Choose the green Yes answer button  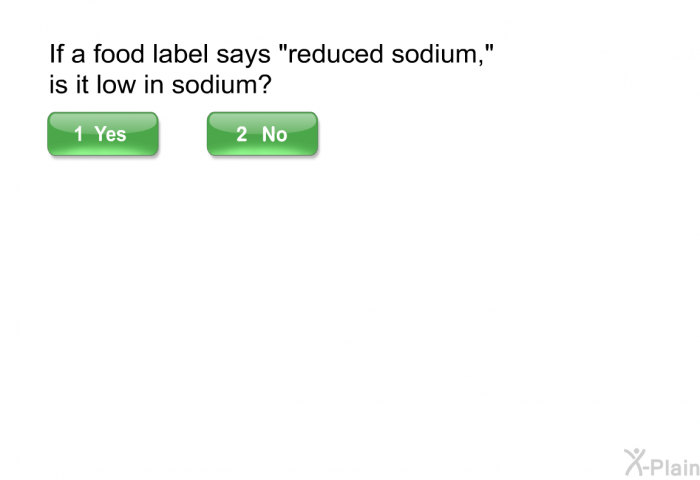click(x=103, y=134)
